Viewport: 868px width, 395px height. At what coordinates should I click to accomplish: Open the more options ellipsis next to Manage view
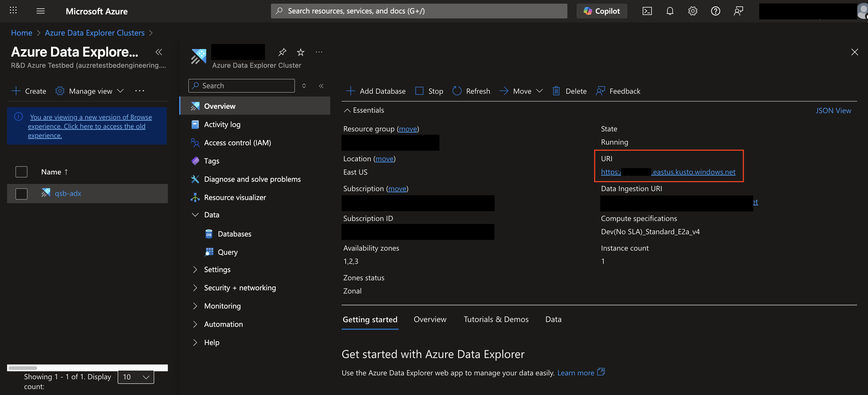click(x=140, y=91)
